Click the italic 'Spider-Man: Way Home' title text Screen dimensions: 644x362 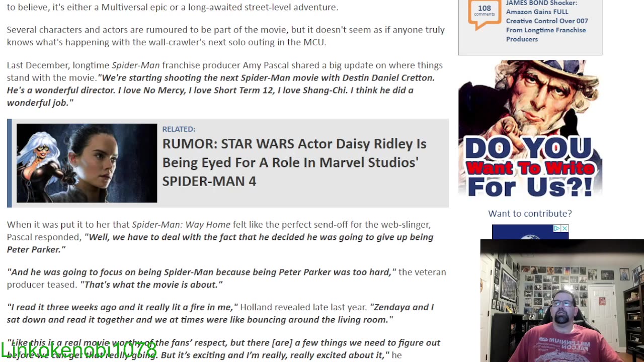[181, 225]
